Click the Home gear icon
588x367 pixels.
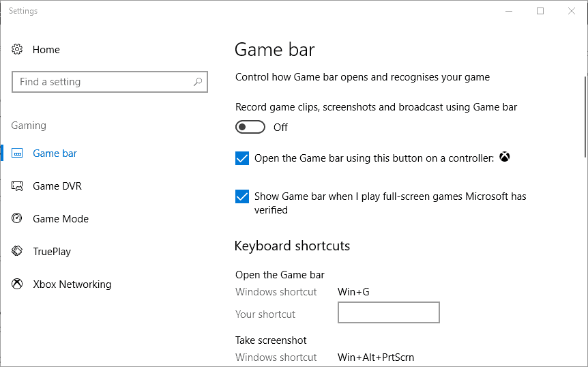pyautogui.click(x=18, y=50)
